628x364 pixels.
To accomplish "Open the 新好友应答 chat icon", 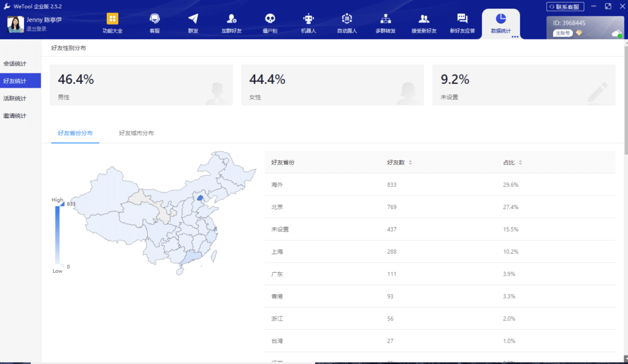I will point(462,19).
